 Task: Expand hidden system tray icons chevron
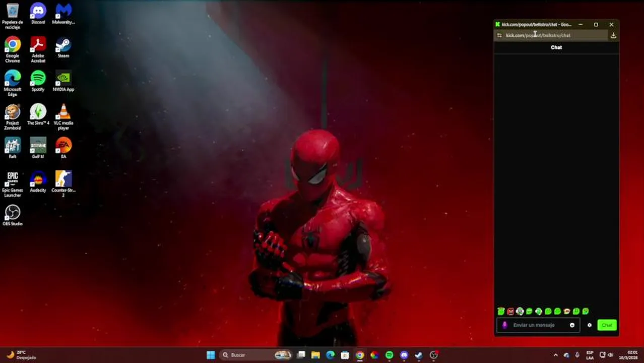click(x=555, y=355)
